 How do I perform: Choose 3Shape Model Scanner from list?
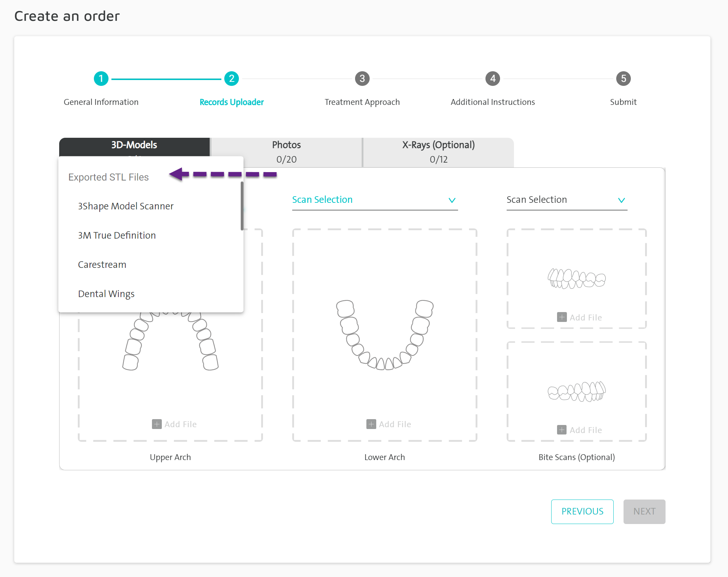(x=126, y=206)
